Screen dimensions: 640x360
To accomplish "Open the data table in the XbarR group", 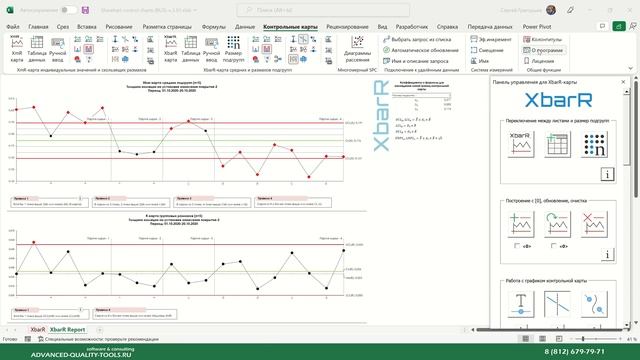I will click(190, 49).
